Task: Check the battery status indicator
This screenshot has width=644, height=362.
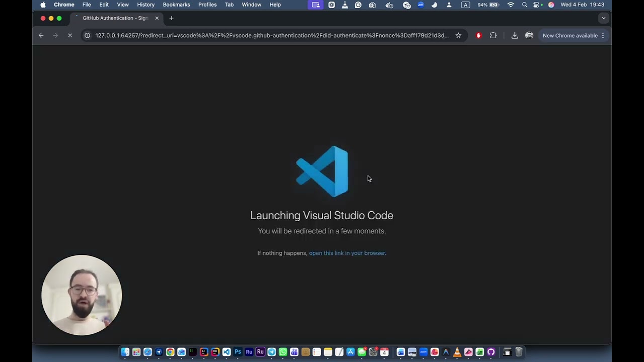Action: pyautogui.click(x=488, y=5)
